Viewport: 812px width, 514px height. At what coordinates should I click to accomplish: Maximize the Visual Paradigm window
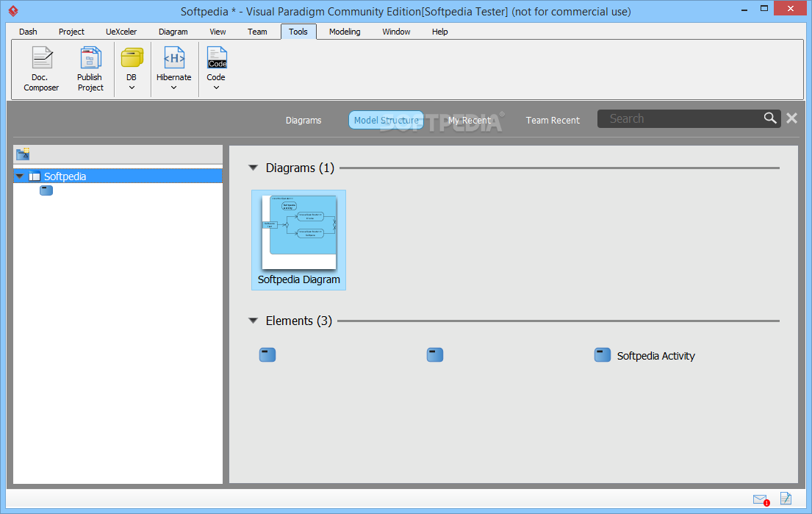[x=764, y=8]
